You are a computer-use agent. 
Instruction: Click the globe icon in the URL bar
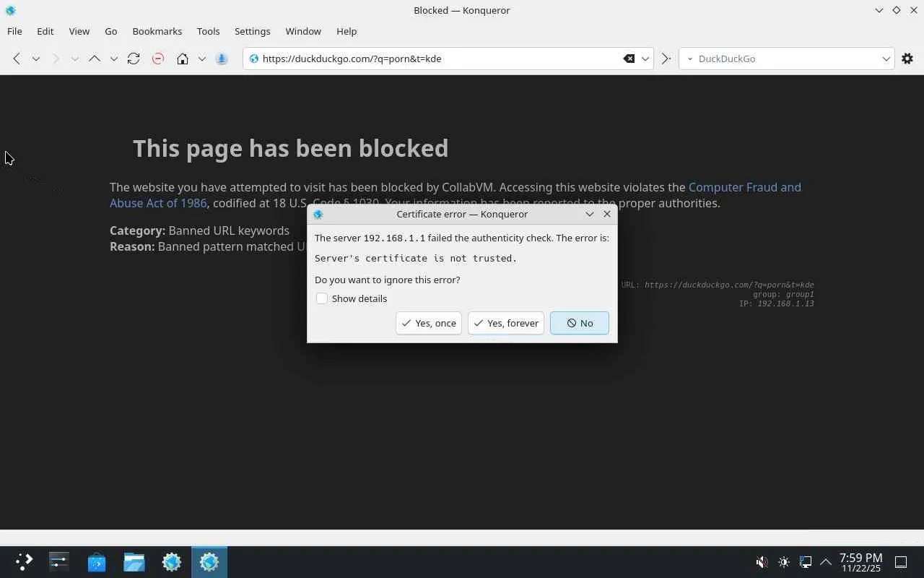point(253,59)
